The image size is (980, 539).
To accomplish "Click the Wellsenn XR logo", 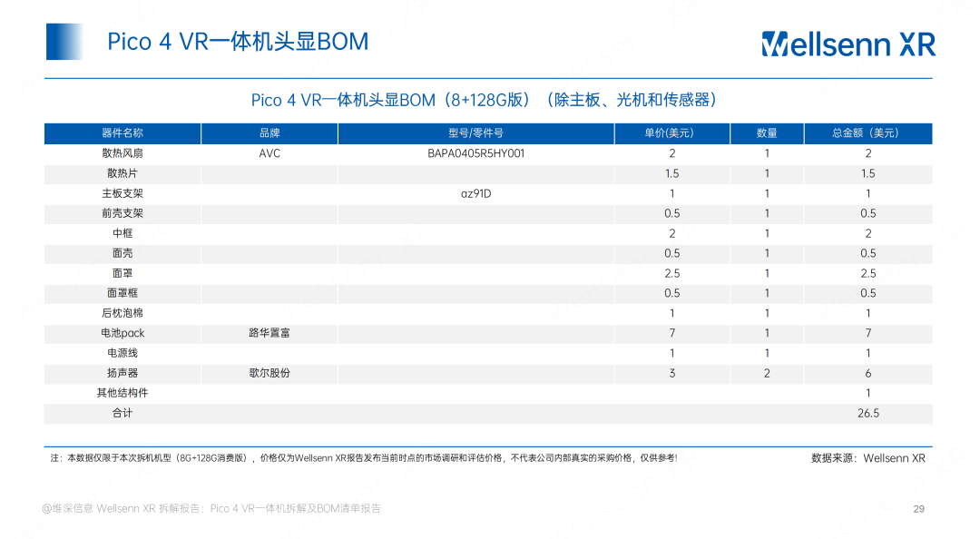I will coord(848,44).
